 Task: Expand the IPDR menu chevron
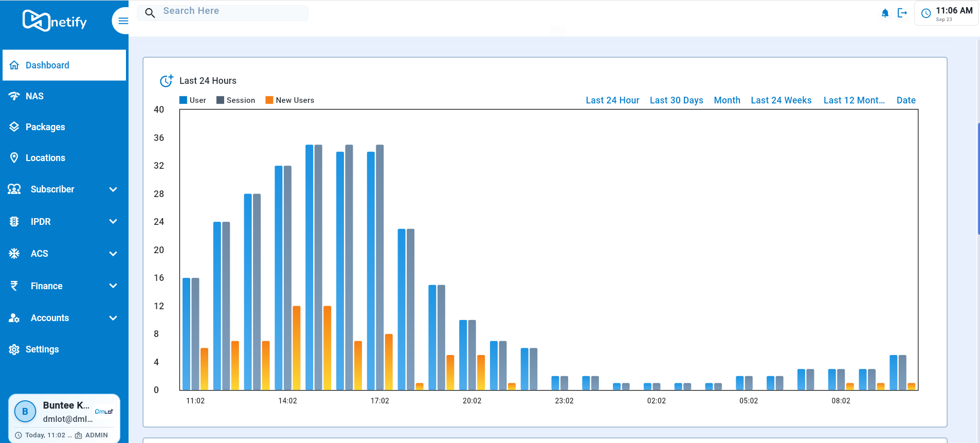tap(113, 222)
